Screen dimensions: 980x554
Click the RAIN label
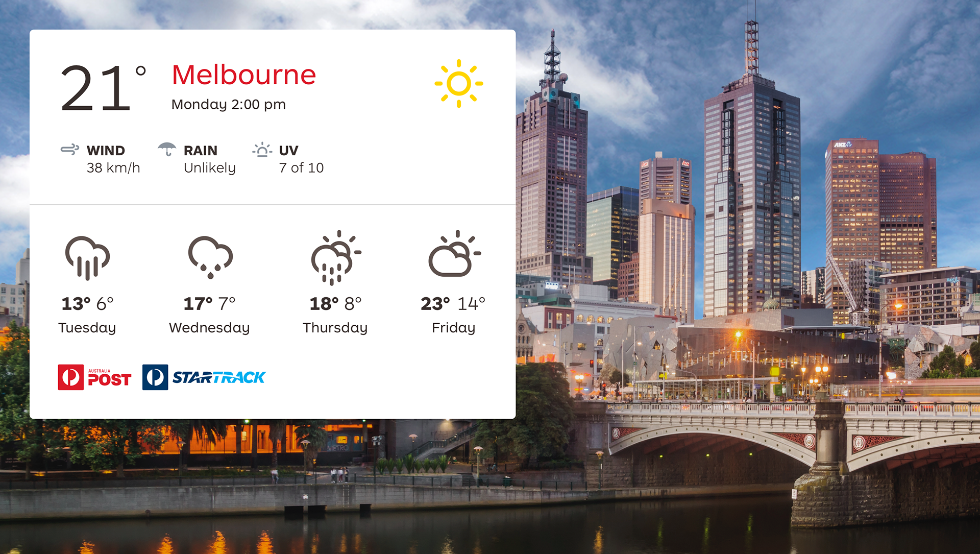tap(201, 151)
